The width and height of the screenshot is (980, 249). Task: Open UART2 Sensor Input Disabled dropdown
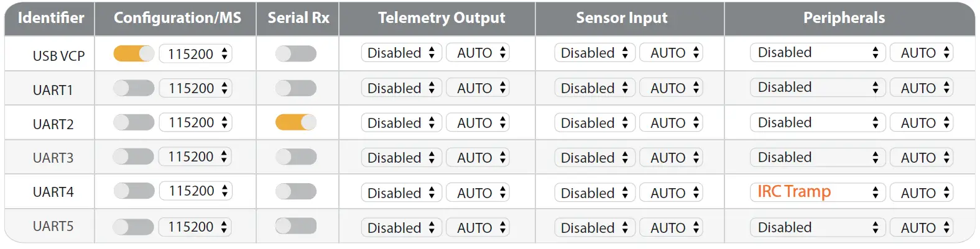(594, 123)
